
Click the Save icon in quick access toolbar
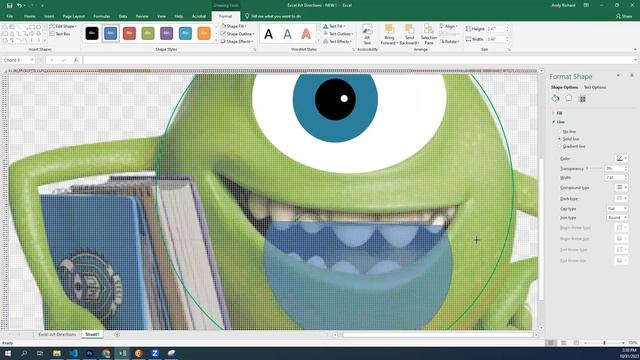(x=9, y=5)
